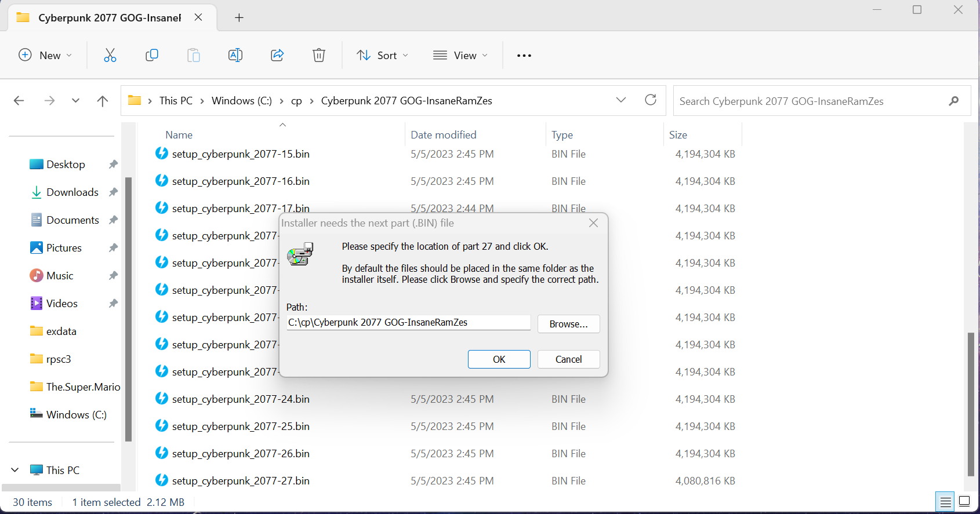
Task: Go back with the left arrow
Action: coord(19,101)
